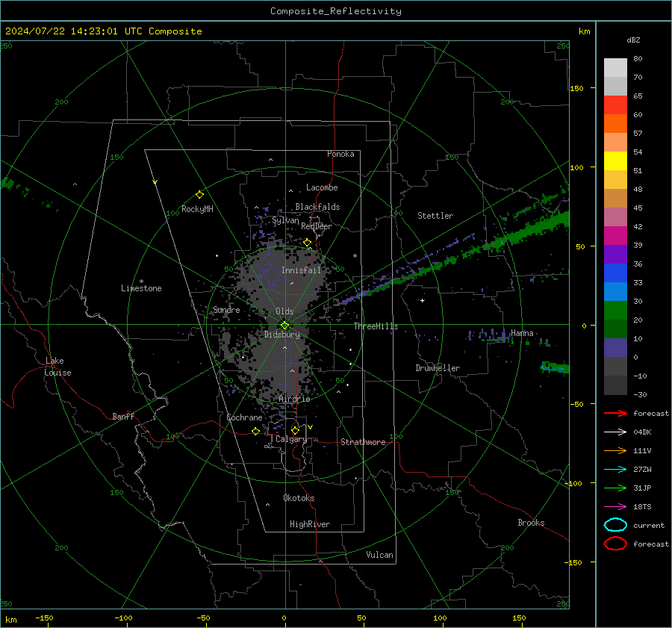Image resolution: width=672 pixels, height=628 pixels.
Task: Click the Vulcan city label
Action: 379,555
